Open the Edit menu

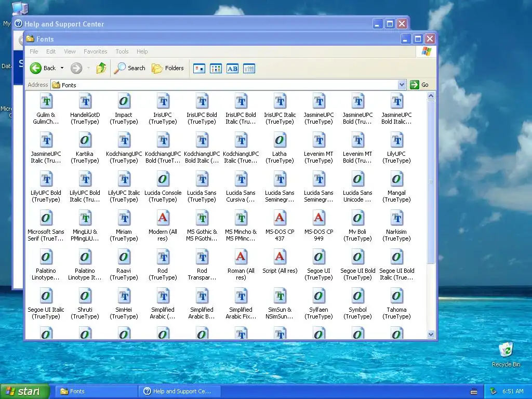pos(51,51)
